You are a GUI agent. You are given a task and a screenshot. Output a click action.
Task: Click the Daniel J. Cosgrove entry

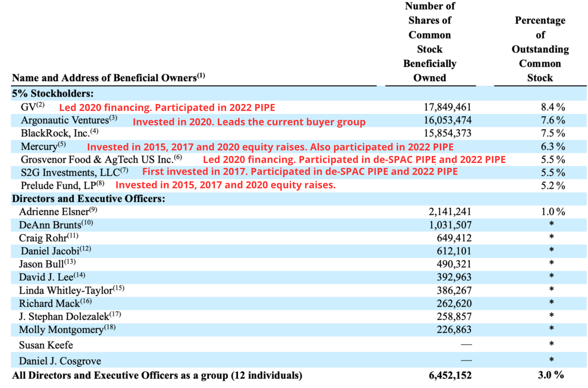tap(60, 361)
